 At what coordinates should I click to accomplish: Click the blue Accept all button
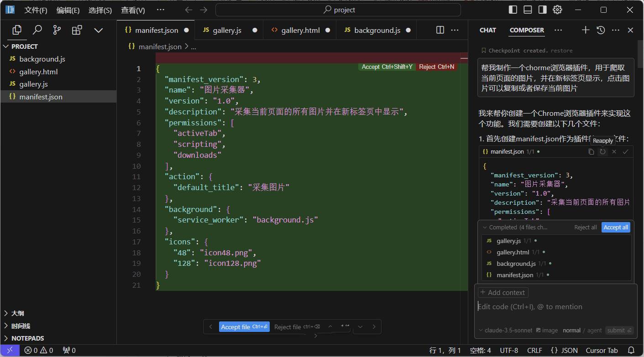pos(615,227)
